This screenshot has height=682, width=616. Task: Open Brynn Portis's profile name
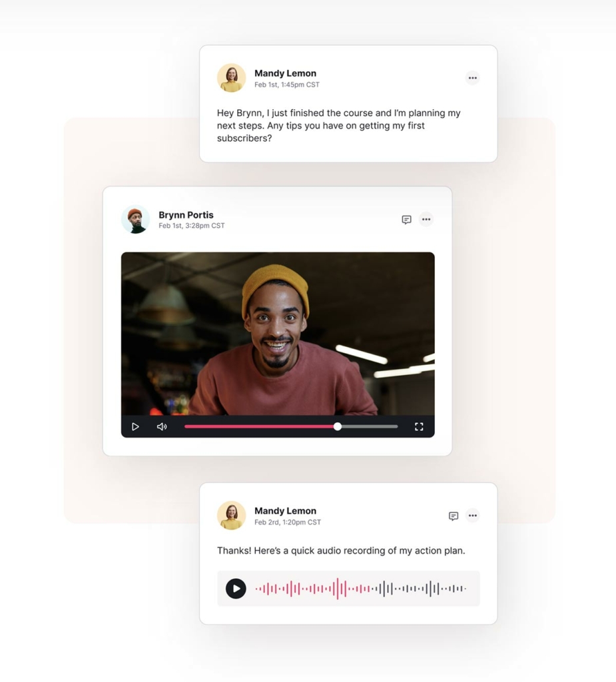(x=186, y=215)
